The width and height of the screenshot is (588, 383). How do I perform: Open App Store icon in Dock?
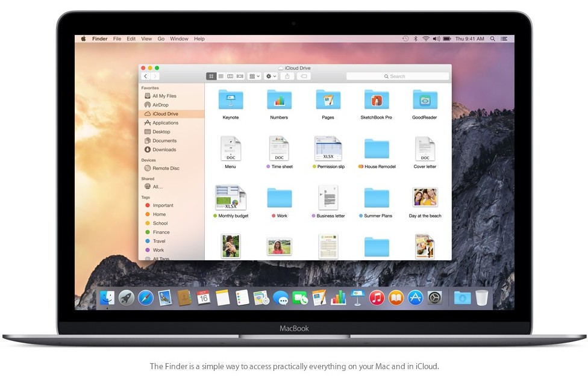416,298
